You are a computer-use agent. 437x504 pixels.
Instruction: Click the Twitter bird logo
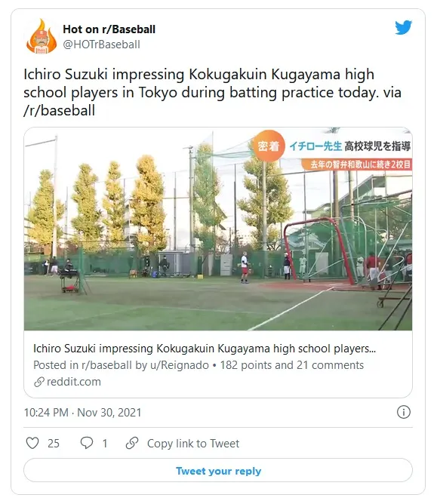click(x=404, y=28)
